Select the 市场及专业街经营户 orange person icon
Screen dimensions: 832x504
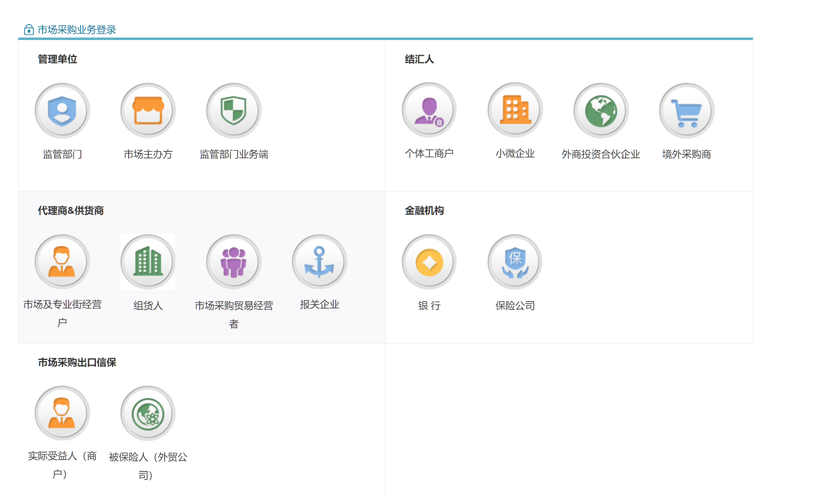[x=62, y=262]
